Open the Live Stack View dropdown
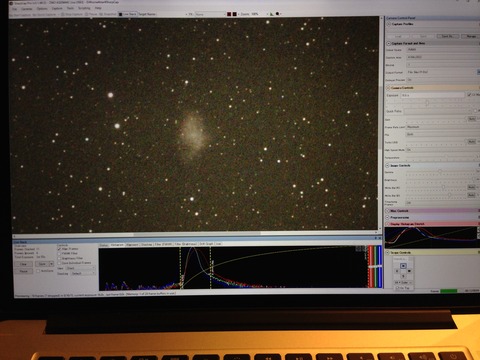Image resolution: width=480 pixels, height=360 pixels. tap(80, 268)
